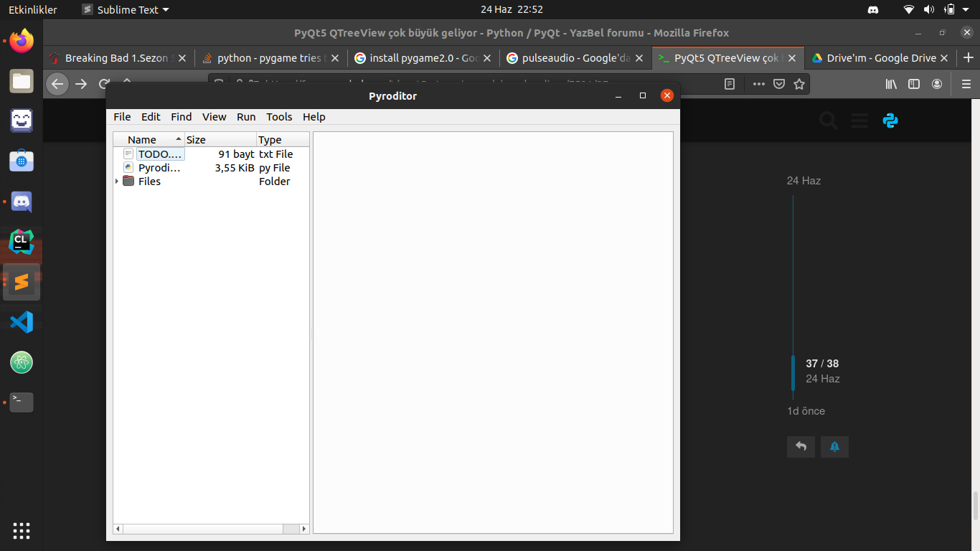The image size is (980, 551).
Task: Select the TODO txt file
Action: point(159,154)
